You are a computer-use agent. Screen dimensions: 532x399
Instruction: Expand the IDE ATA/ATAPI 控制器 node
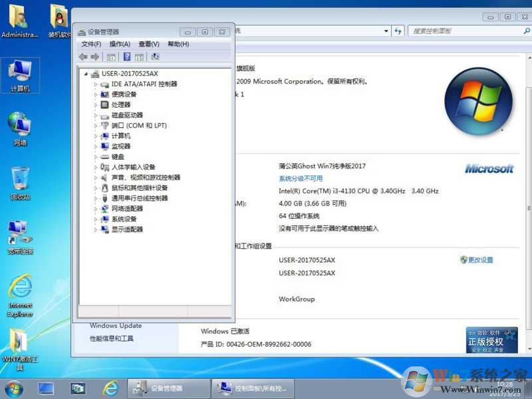click(96, 84)
